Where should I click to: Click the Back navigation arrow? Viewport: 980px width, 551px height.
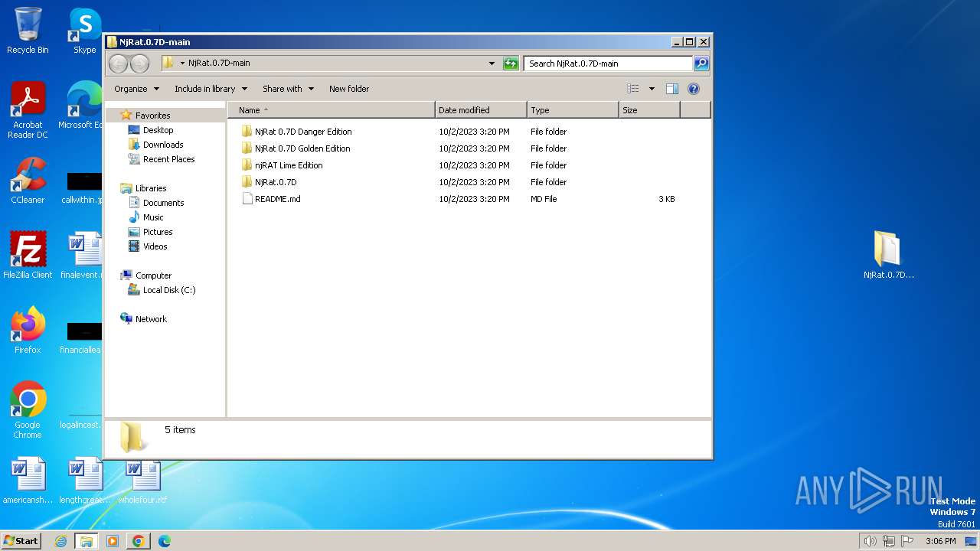point(118,64)
